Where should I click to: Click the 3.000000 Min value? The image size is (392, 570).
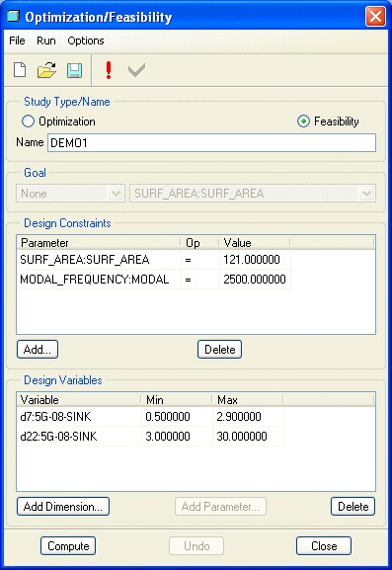168,437
